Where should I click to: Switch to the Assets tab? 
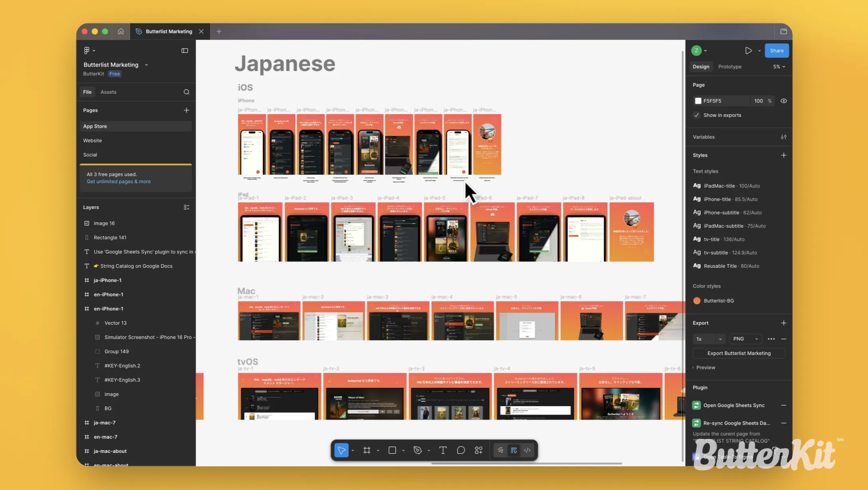point(108,92)
